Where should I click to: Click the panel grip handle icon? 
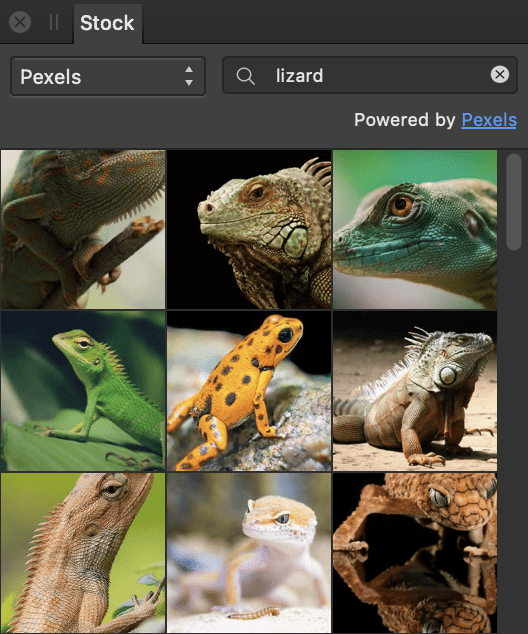(54, 22)
